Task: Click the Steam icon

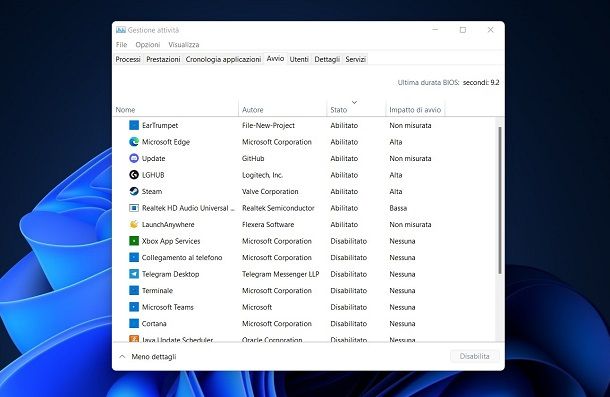Action: coord(134,191)
